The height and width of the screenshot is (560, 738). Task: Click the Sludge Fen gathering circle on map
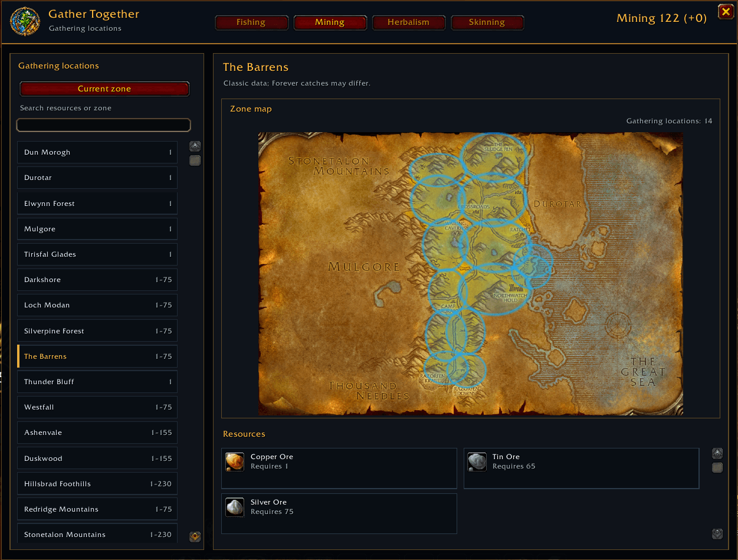[493, 155]
